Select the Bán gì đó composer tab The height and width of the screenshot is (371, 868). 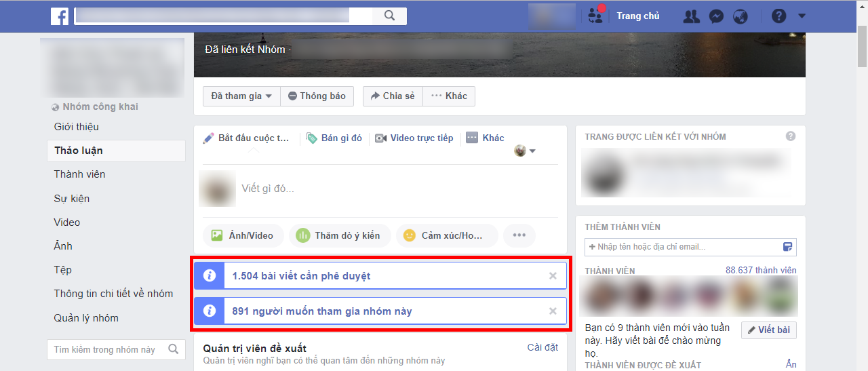[334, 138]
